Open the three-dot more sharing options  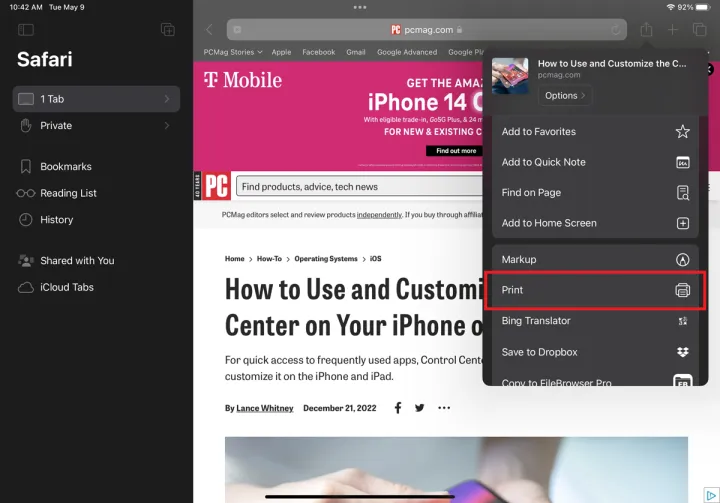point(444,408)
